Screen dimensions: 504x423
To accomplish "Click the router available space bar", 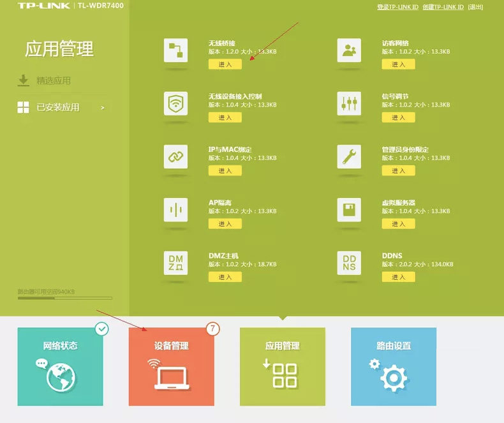I will coord(64,298).
